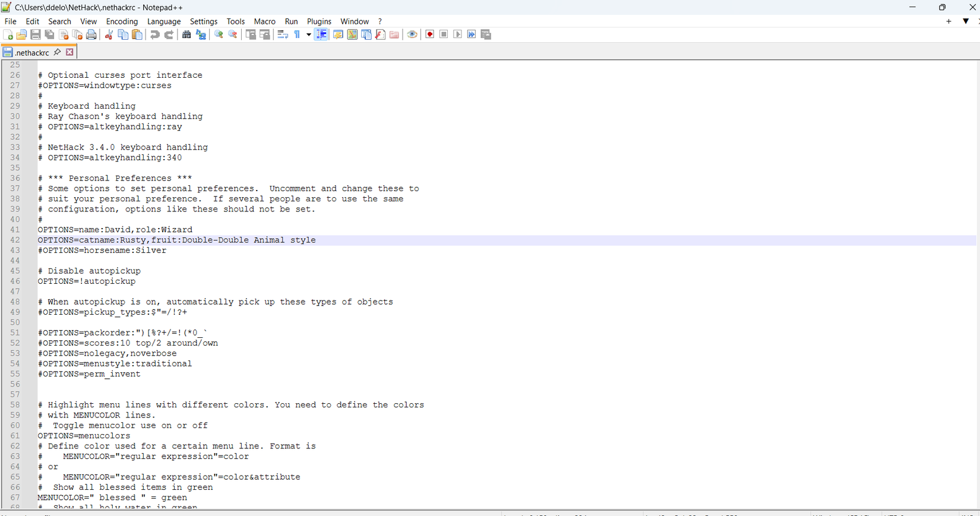Click the Close document toolbar icon
Viewport: 980px width, 516px height.
click(64, 34)
